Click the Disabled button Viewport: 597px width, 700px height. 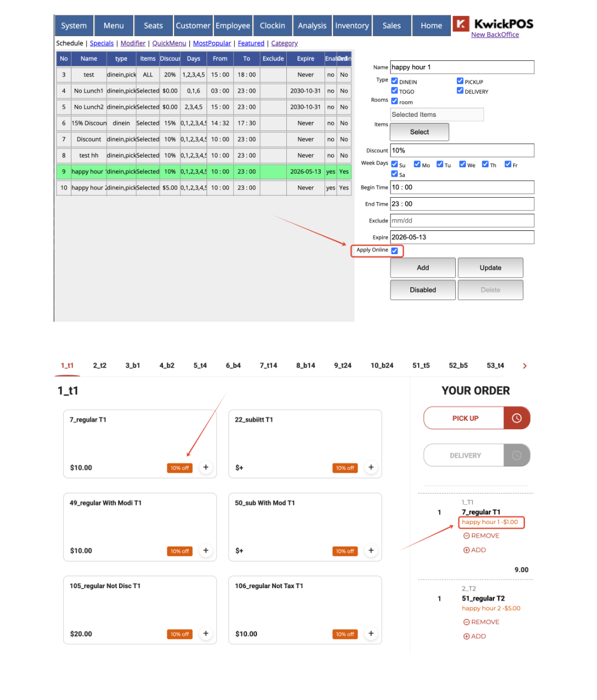(423, 290)
